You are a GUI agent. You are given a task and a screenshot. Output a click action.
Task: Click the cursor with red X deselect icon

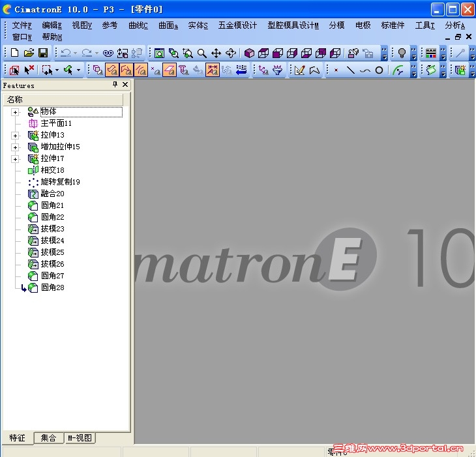(29, 70)
